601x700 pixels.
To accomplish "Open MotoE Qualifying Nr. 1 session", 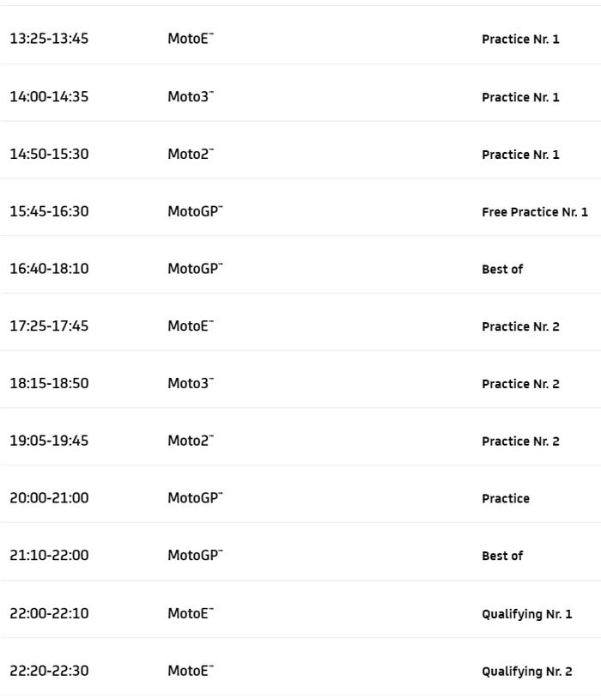I will [526, 613].
